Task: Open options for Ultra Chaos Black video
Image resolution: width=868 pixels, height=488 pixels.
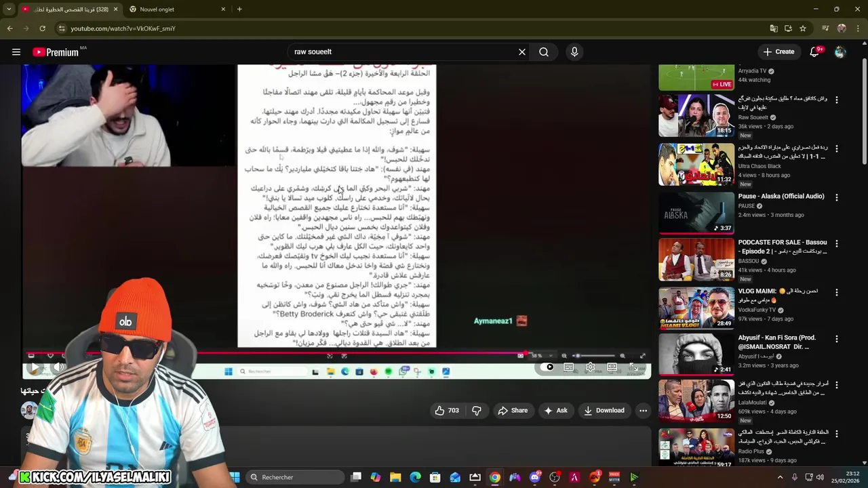Action: [836, 148]
